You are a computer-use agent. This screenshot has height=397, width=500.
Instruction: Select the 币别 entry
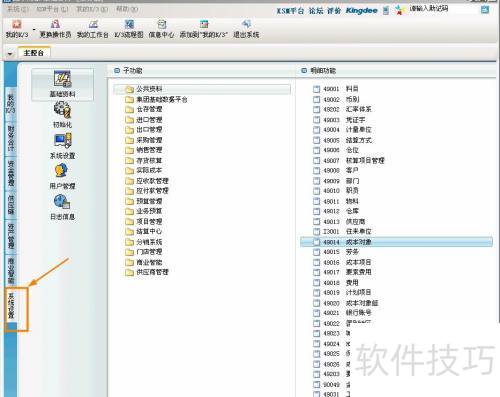tap(336, 99)
